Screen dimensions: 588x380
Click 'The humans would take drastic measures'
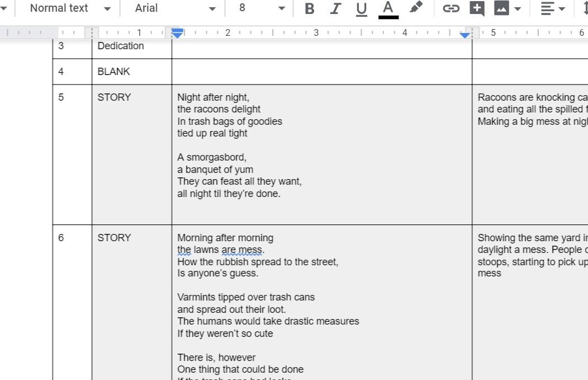[x=268, y=321]
